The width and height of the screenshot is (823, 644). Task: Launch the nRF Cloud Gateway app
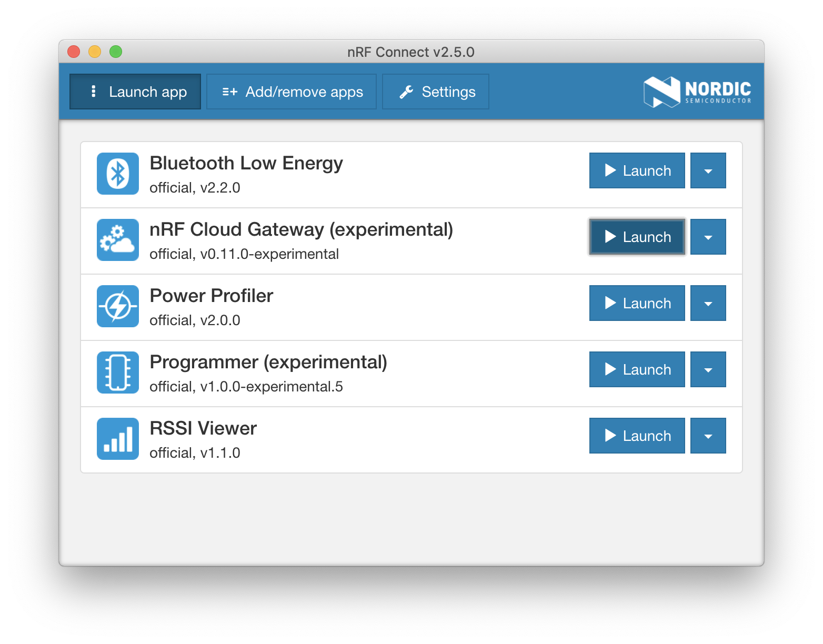tap(637, 237)
